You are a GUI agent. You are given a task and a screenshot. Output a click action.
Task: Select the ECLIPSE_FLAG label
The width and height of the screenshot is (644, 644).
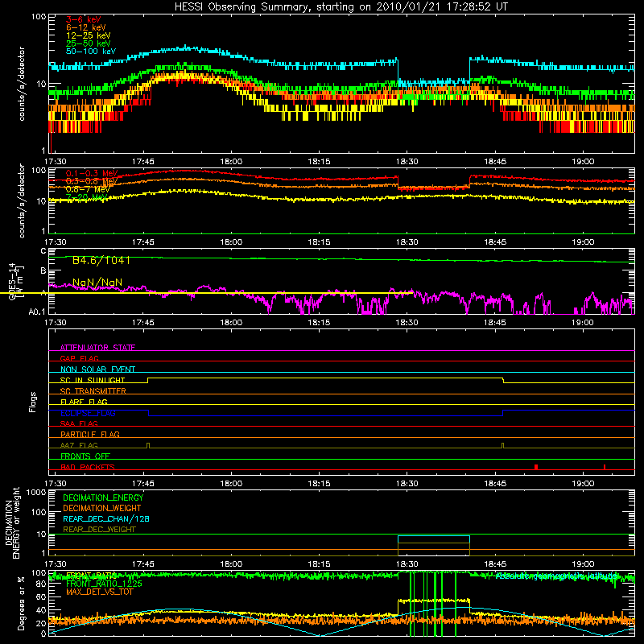pos(88,413)
